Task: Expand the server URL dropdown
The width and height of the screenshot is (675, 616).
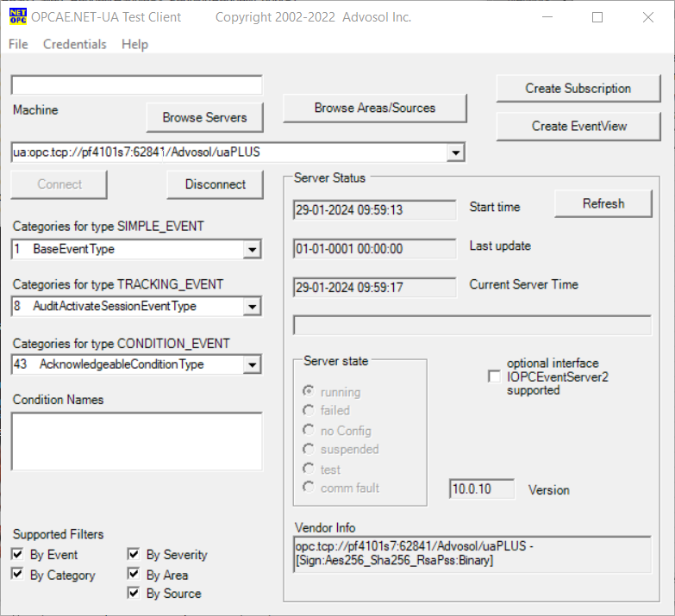Action: [455, 153]
